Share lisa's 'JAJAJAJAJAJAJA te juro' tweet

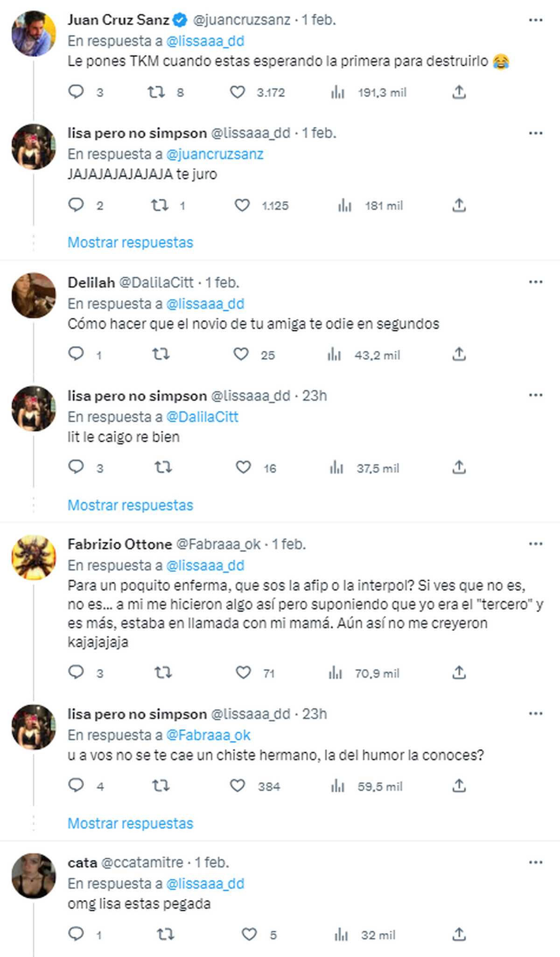point(459,205)
